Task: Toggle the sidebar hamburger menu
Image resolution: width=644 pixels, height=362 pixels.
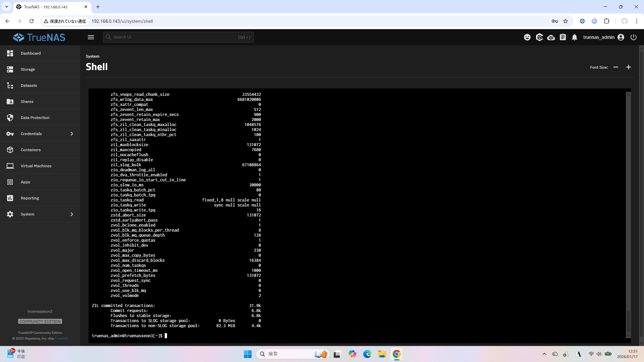Action: (91, 37)
